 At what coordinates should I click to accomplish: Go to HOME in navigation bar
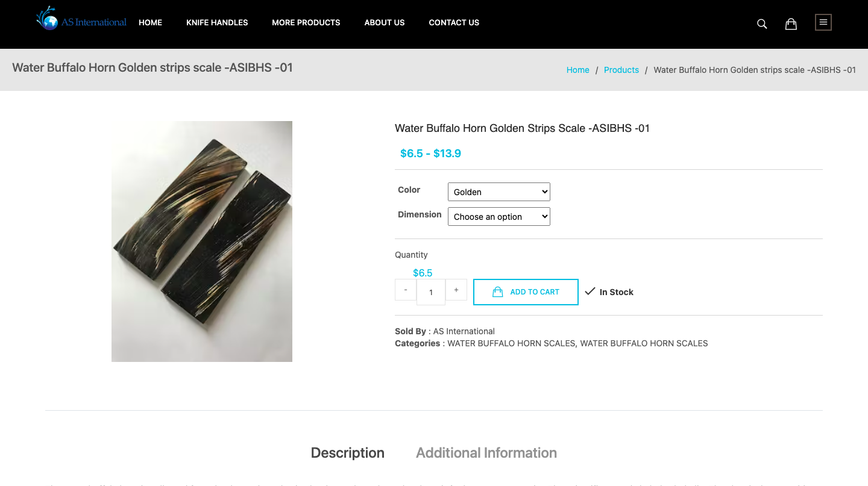150,22
